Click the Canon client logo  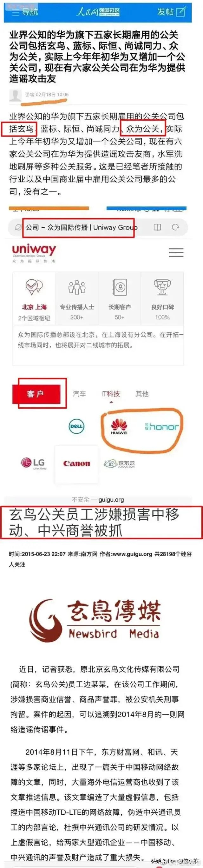click(x=77, y=464)
